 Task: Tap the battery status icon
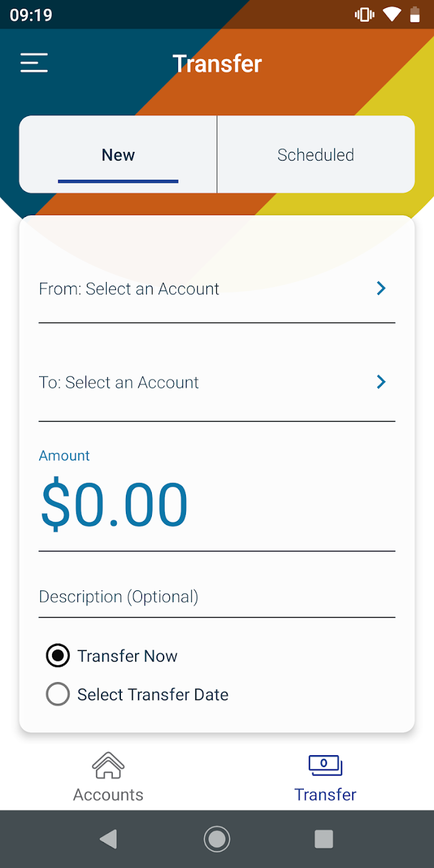415,15
